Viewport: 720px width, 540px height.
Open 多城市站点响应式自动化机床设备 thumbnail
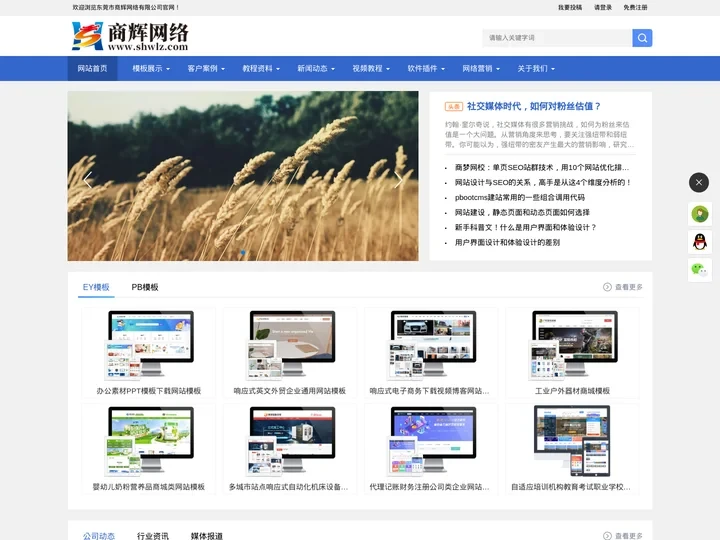point(290,441)
